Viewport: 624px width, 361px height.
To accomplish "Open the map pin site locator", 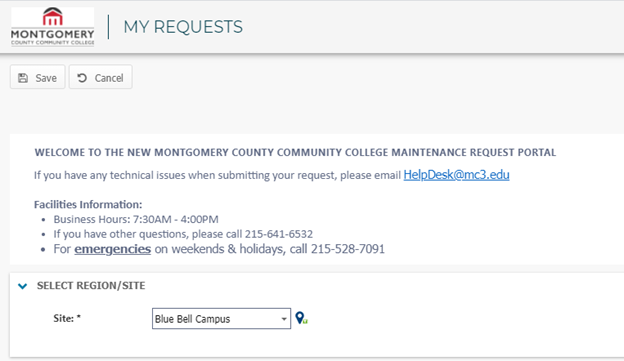I will pos(302,318).
